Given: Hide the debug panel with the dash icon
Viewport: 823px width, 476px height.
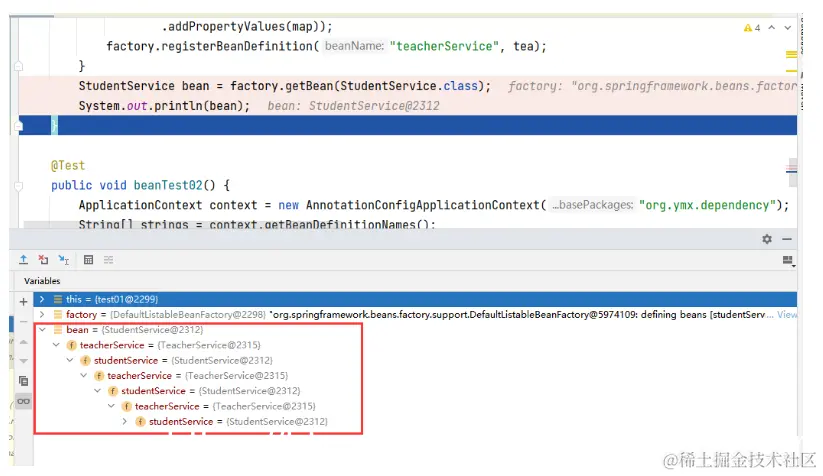Looking at the screenshot, I should pos(787,239).
